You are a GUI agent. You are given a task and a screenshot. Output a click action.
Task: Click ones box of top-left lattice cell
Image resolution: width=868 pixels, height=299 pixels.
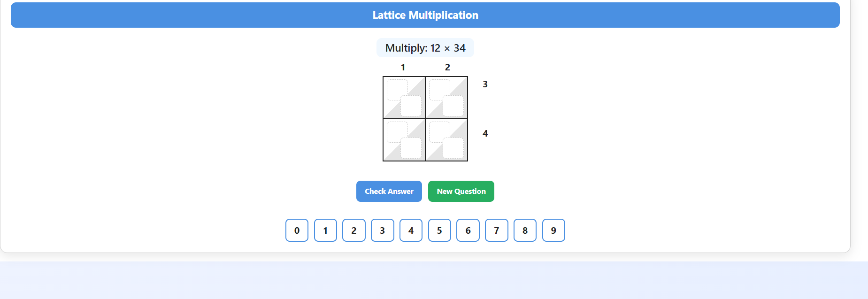click(x=411, y=106)
